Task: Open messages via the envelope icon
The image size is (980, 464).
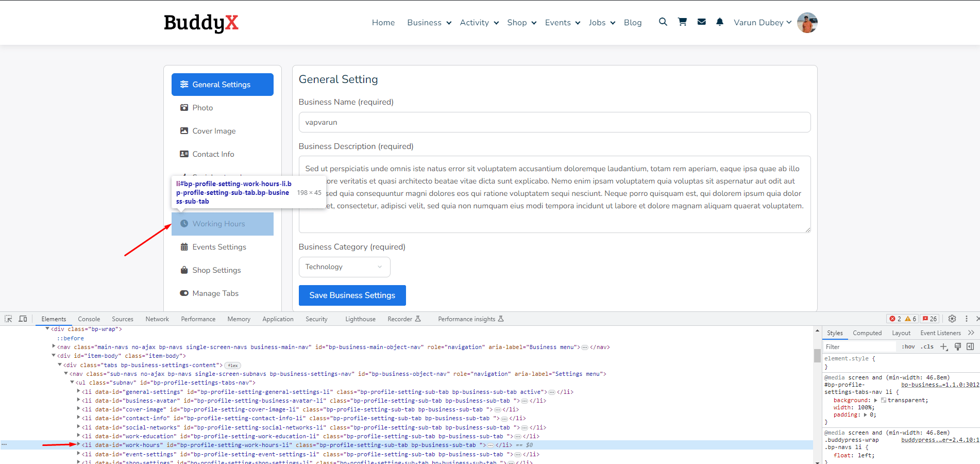Action: pos(701,22)
